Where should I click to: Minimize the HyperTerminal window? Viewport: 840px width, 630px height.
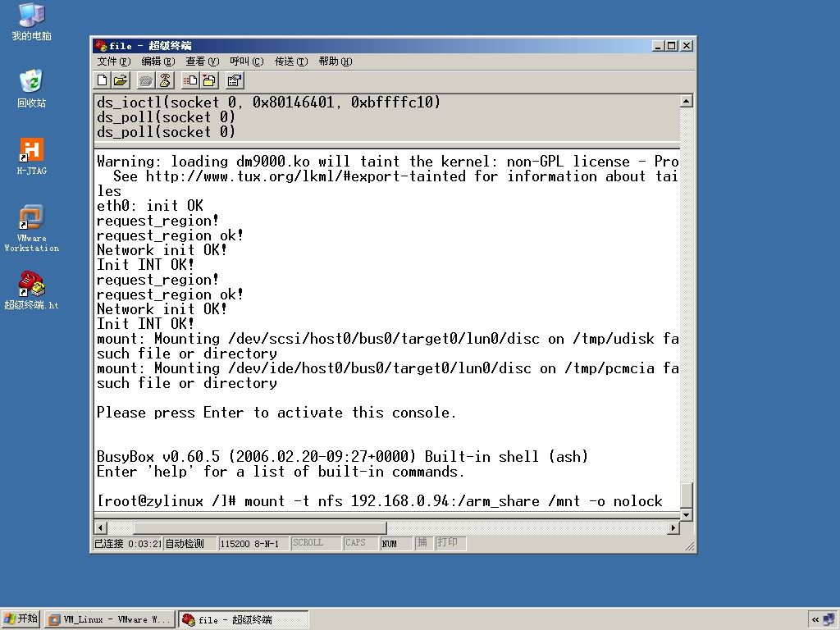[x=659, y=46]
